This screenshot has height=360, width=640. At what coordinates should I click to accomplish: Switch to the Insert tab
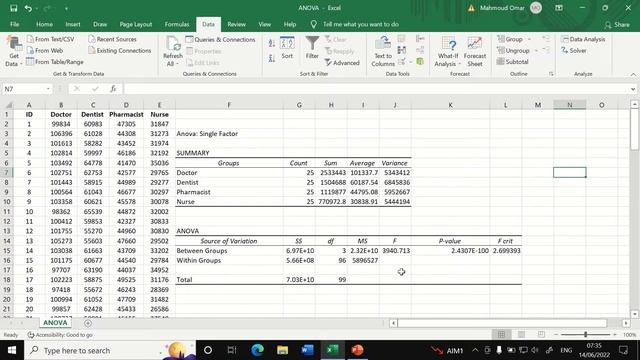coord(73,24)
